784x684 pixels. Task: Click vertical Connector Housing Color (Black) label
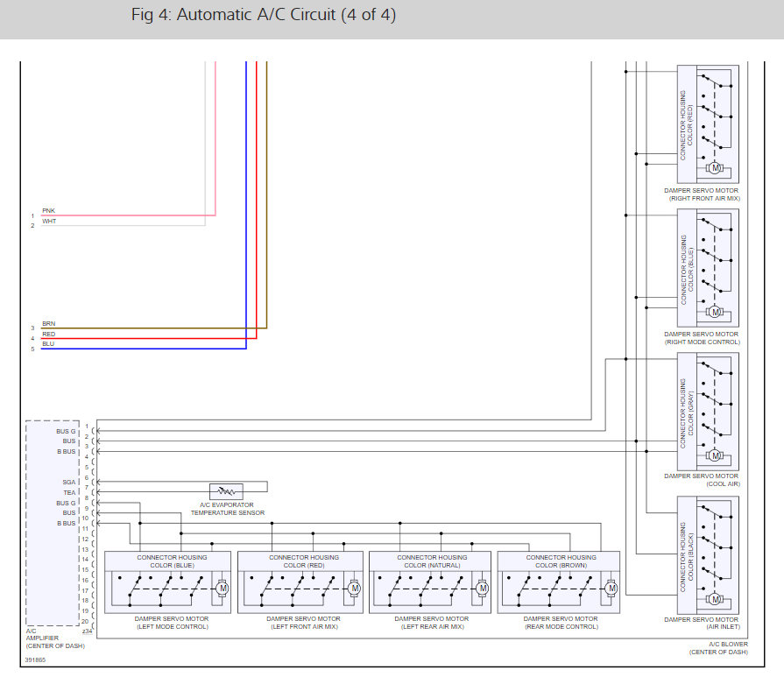pyautogui.click(x=687, y=557)
